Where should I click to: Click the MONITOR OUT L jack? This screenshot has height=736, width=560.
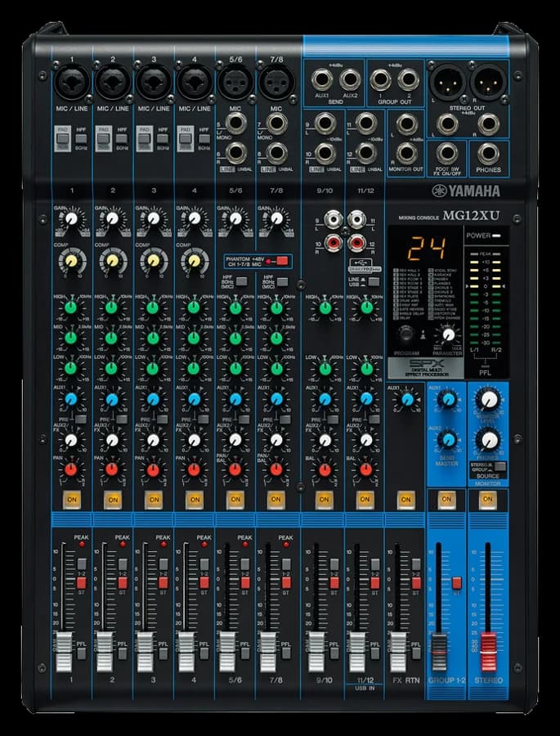[407, 123]
